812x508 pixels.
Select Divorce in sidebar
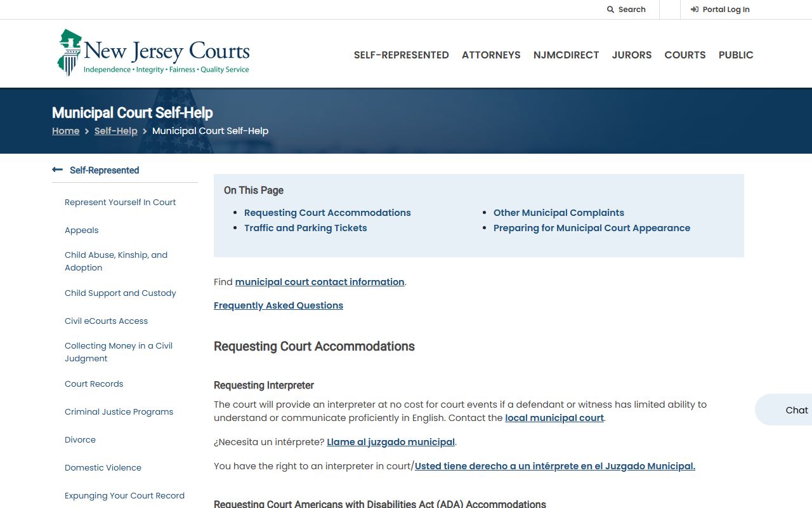click(81, 439)
